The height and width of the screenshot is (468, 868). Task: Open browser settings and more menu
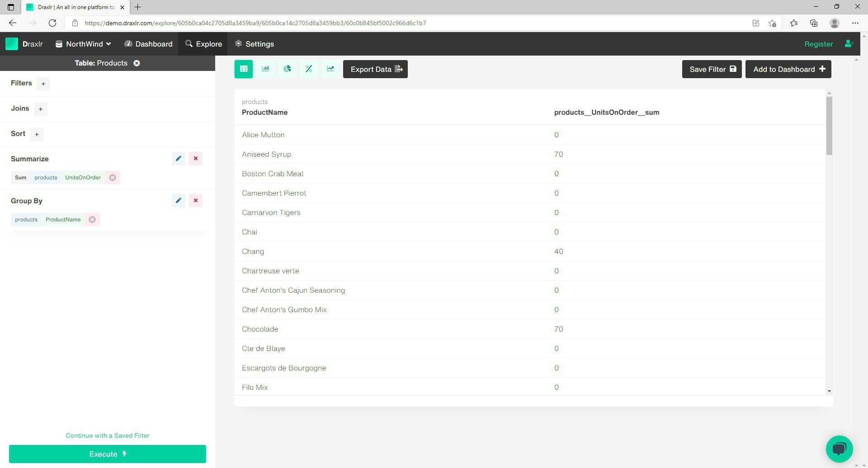click(x=855, y=23)
